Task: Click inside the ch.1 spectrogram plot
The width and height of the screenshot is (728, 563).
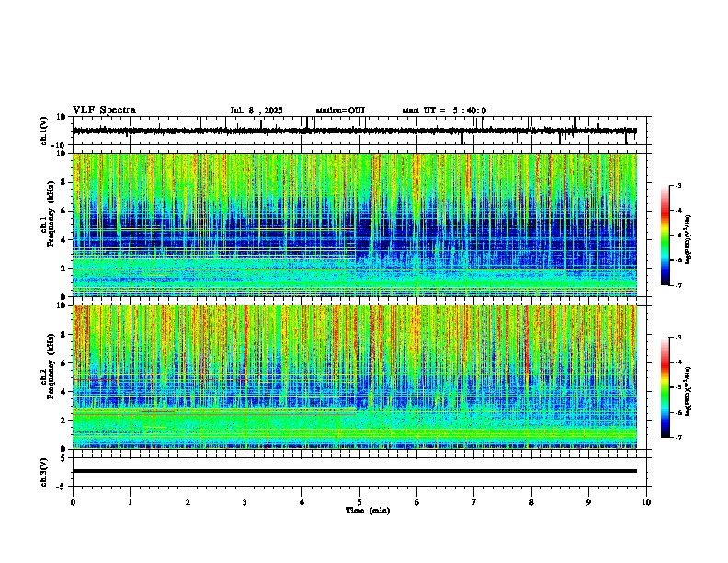Action: [355, 224]
